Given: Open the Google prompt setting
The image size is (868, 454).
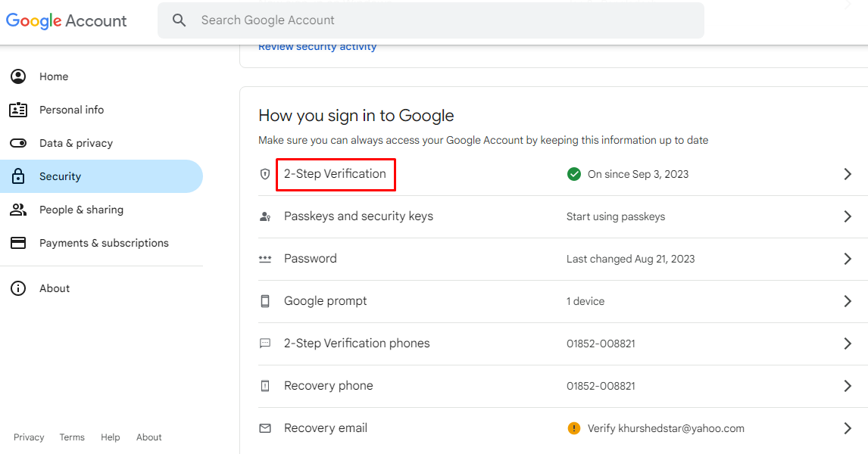Looking at the screenshot, I should (326, 301).
